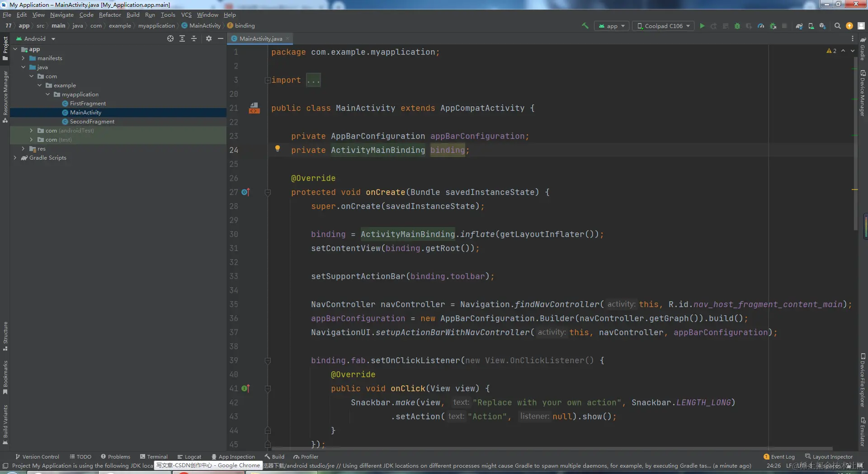Open the AVD device manager toolbar icon

click(x=811, y=26)
